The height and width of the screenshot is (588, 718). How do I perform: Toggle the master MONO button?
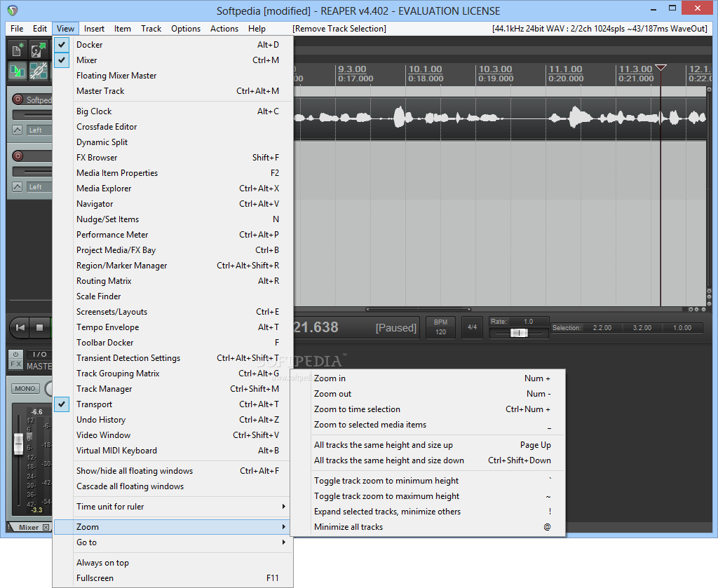[25, 388]
